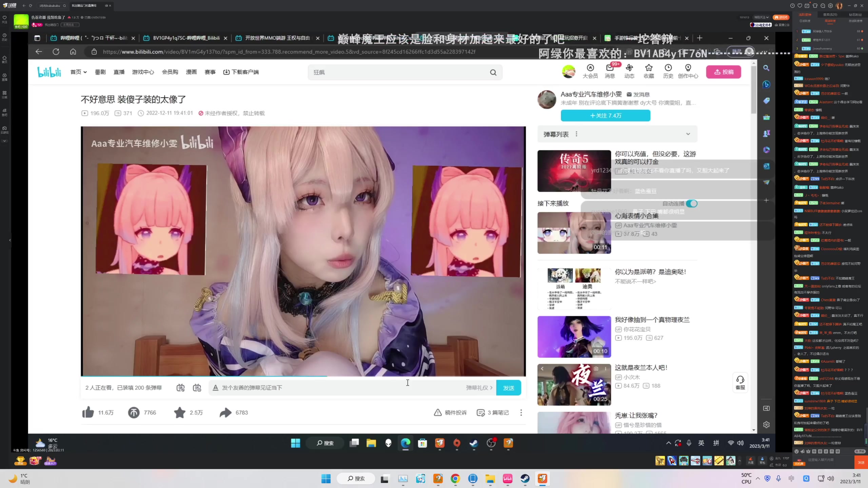Open danmaku settings icon next to danmaku toggle
Image resolution: width=868 pixels, height=488 pixels.
click(197, 388)
